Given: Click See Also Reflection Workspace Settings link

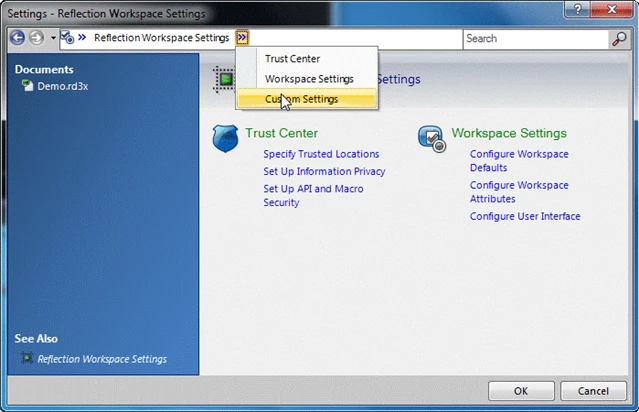Looking at the screenshot, I should tap(102, 359).
